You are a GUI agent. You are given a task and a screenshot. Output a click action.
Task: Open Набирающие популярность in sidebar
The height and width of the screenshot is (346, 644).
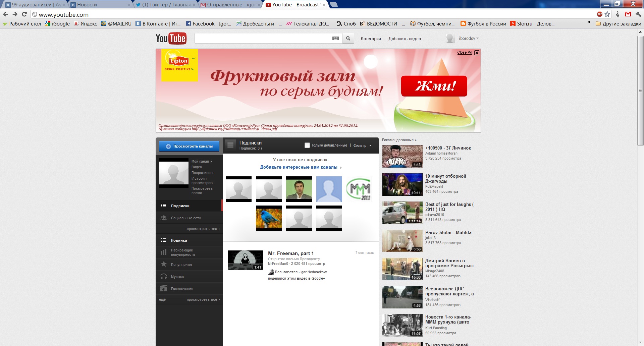point(189,252)
